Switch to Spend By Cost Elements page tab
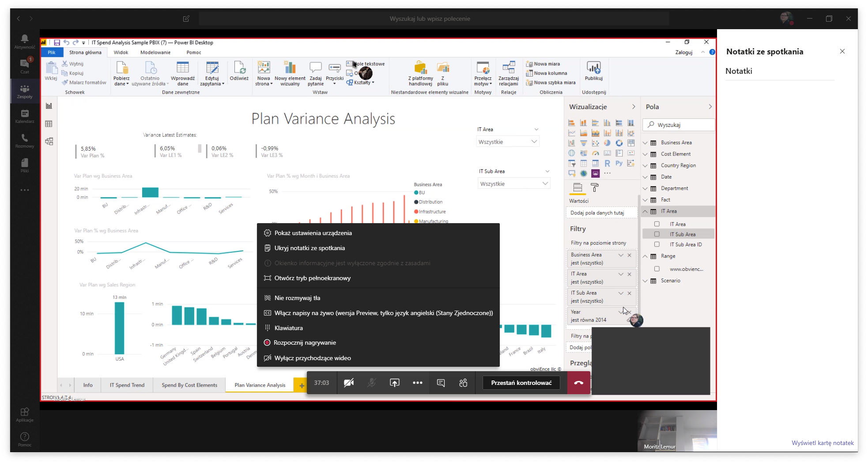The image size is (868, 464). (x=189, y=385)
